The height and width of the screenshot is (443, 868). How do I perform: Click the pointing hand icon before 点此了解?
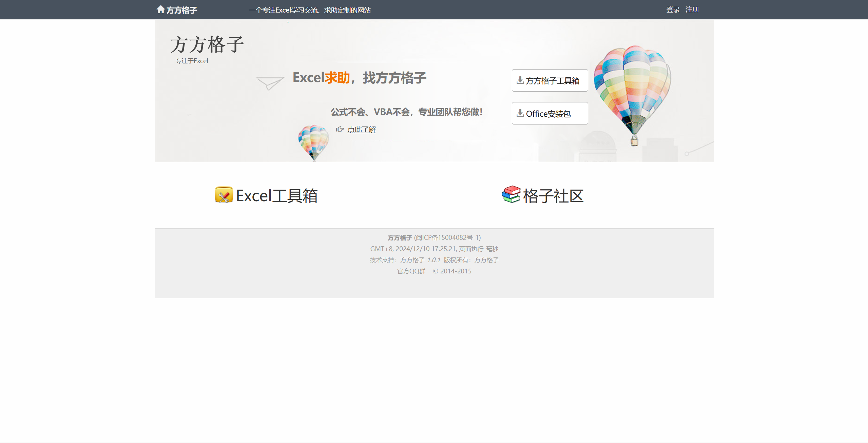coord(340,129)
